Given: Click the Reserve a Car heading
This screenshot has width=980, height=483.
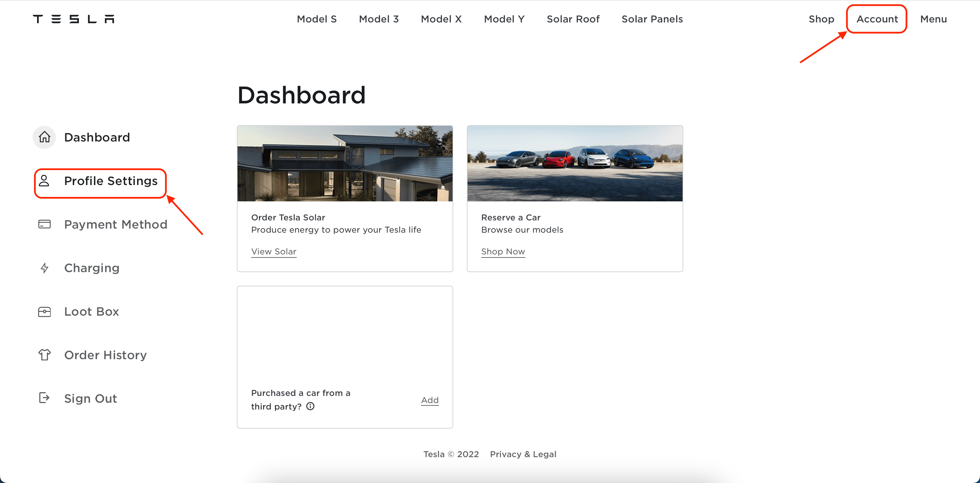Looking at the screenshot, I should 510,218.
